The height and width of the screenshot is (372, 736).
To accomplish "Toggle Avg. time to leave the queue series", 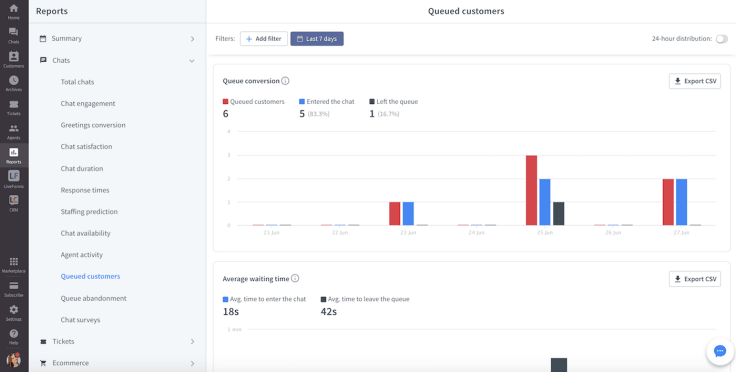I will [x=365, y=299].
